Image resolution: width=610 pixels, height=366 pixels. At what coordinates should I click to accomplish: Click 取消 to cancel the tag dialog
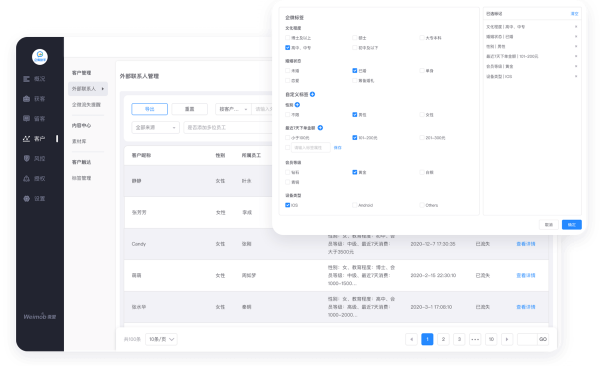click(549, 224)
